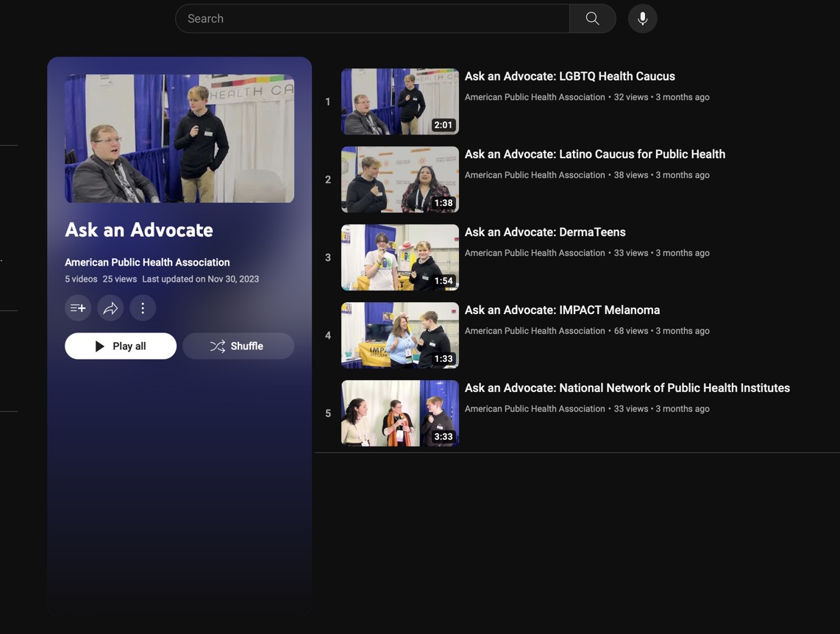
Task: Click the 2:01 duration badge
Action: [443, 125]
